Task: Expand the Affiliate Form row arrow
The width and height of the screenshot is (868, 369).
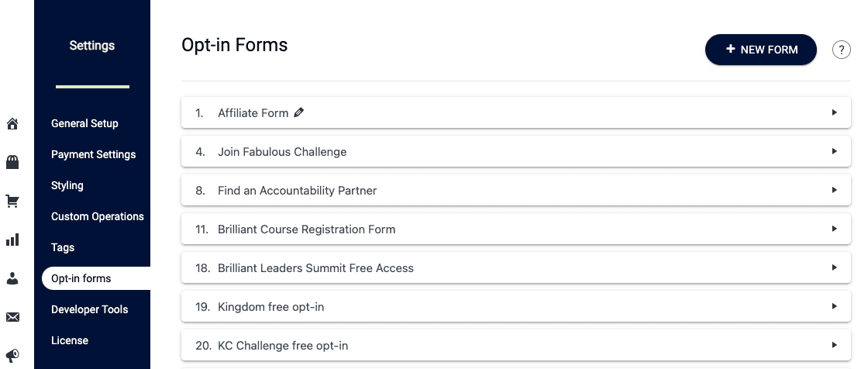Action: [x=834, y=112]
